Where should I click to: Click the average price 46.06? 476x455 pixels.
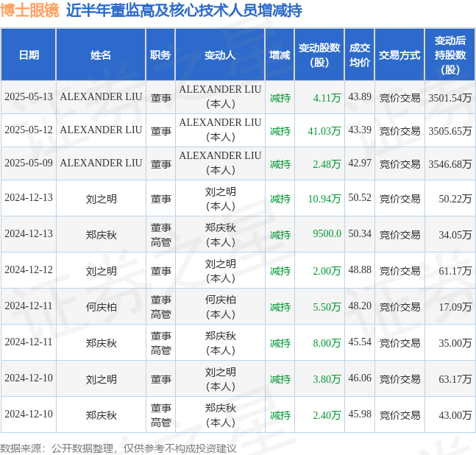(x=360, y=378)
